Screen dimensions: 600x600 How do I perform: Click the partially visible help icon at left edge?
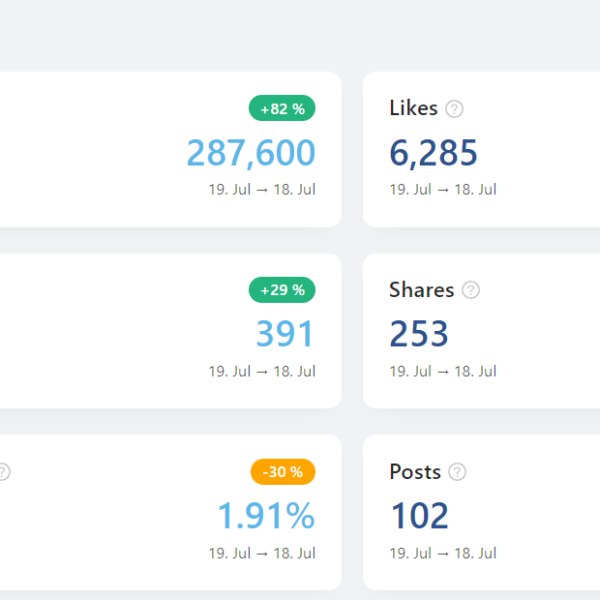point(3,472)
